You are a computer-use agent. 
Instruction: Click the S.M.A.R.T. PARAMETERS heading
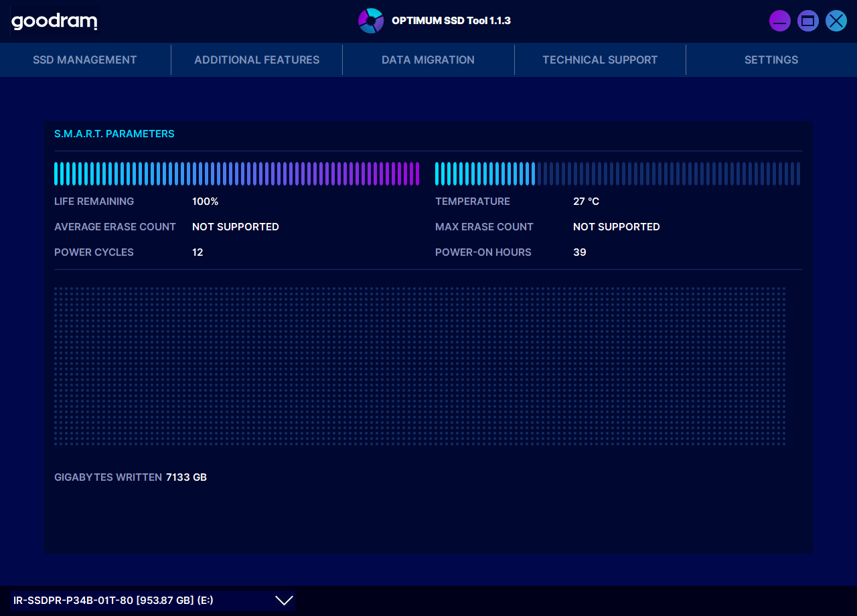[114, 134]
